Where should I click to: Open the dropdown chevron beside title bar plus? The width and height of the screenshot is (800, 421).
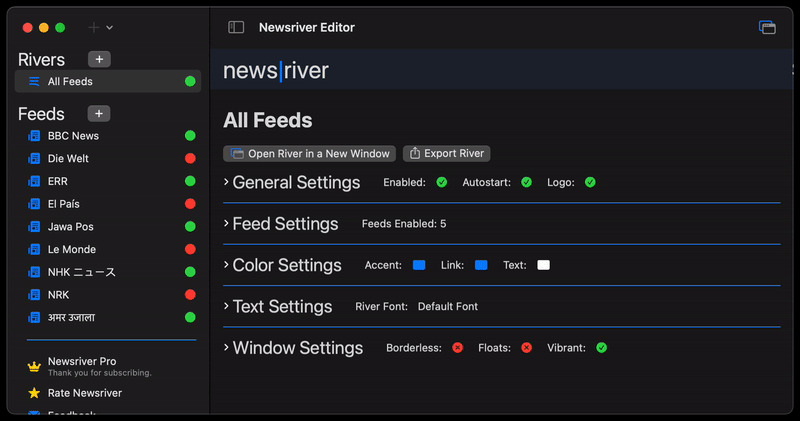click(x=109, y=28)
